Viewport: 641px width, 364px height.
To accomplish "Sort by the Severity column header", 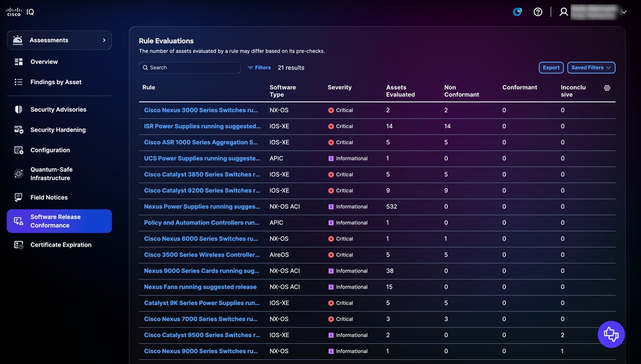I will [339, 87].
